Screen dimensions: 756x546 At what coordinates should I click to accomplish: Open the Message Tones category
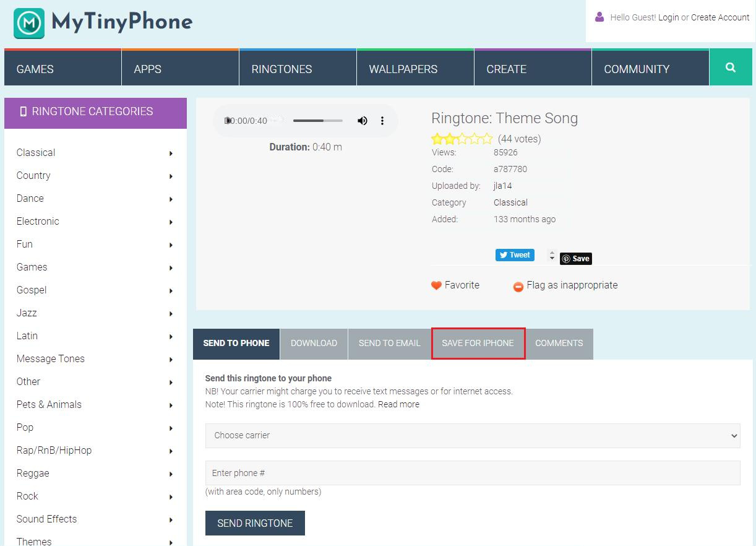(51, 359)
